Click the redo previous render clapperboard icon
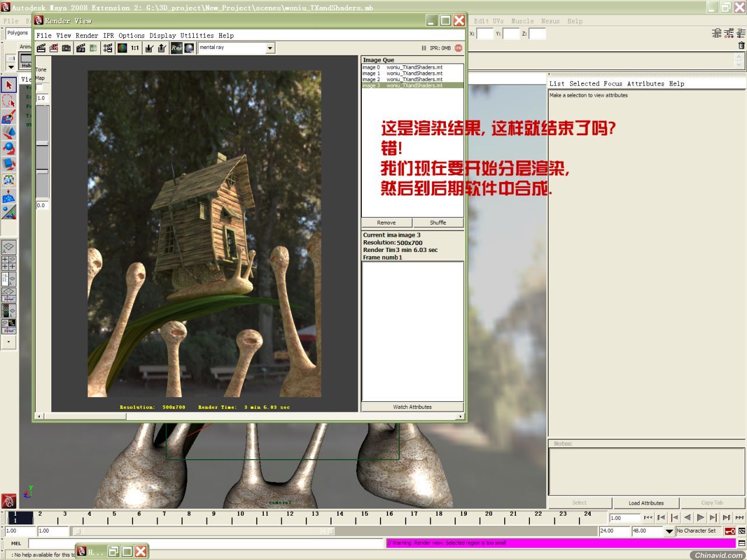Image resolution: width=747 pixels, height=560 pixels. (x=41, y=48)
